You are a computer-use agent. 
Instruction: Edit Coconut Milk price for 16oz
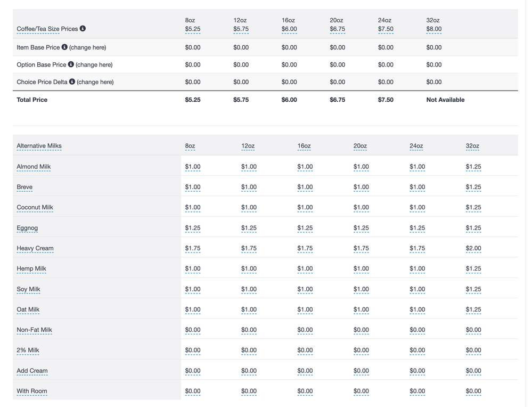pos(305,208)
